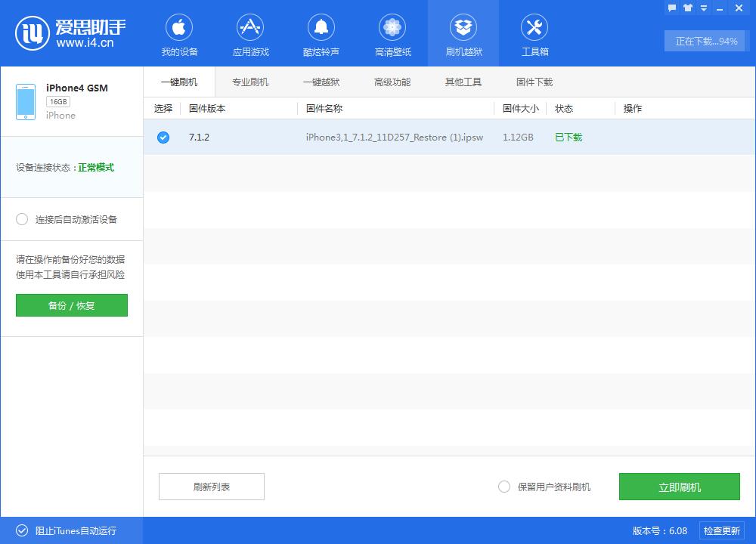Enable 连接后自动激活设备 auto-activation option
756x544 pixels.
tap(23, 219)
